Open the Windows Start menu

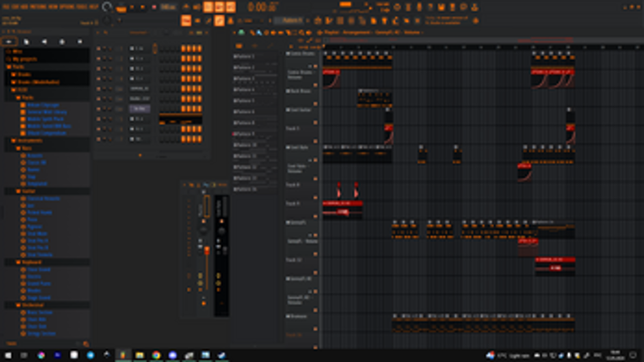pyautogui.click(x=8, y=355)
